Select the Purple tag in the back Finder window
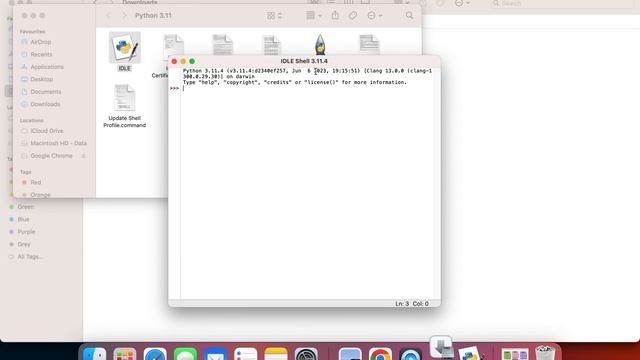The width and height of the screenshot is (640, 360). tap(26, 232)
